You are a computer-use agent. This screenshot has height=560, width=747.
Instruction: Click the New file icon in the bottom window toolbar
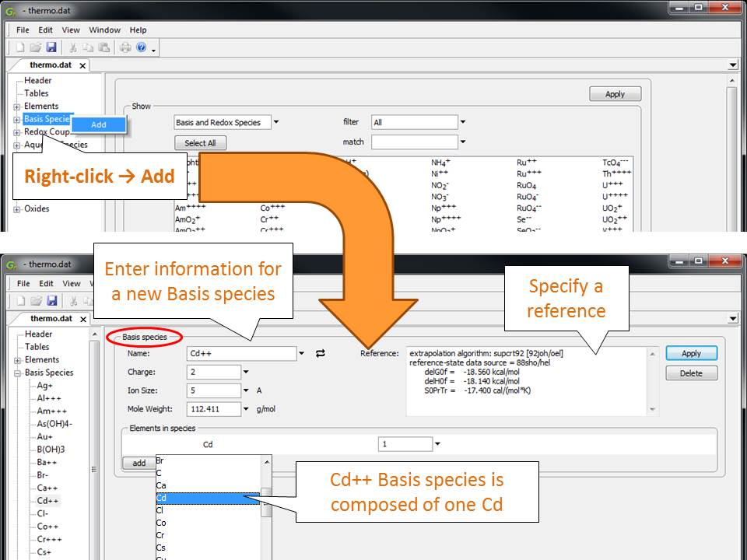pos(20,300)
